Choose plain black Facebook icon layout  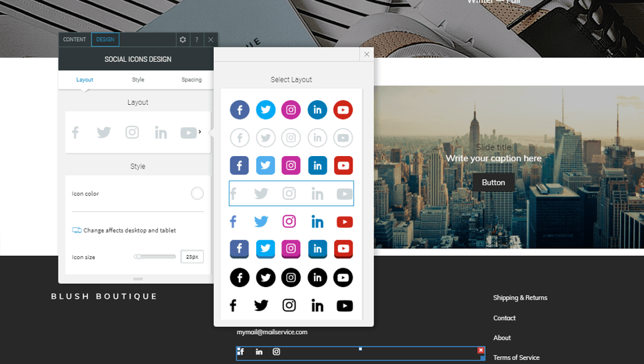tap(233, 306)
